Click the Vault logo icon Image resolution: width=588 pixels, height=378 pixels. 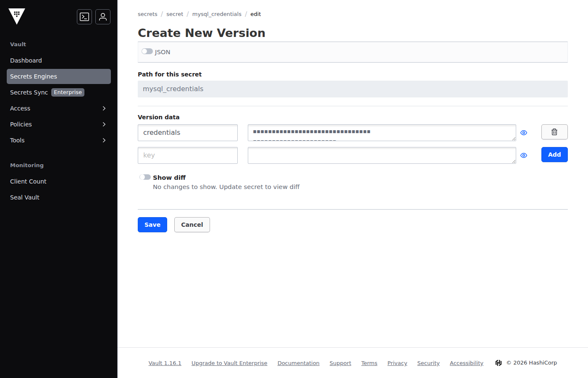click(x=17, y=16)
